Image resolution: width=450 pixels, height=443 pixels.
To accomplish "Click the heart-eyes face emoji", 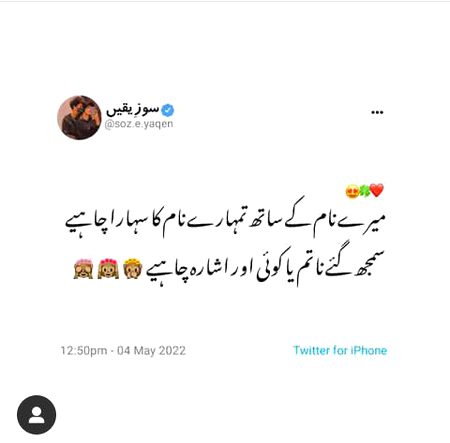I will click(352, 191).
